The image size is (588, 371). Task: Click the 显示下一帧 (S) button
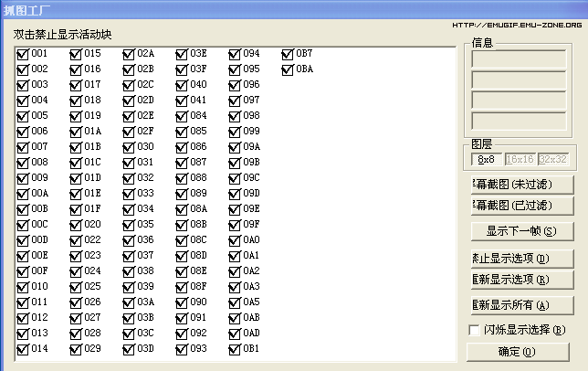522,231
